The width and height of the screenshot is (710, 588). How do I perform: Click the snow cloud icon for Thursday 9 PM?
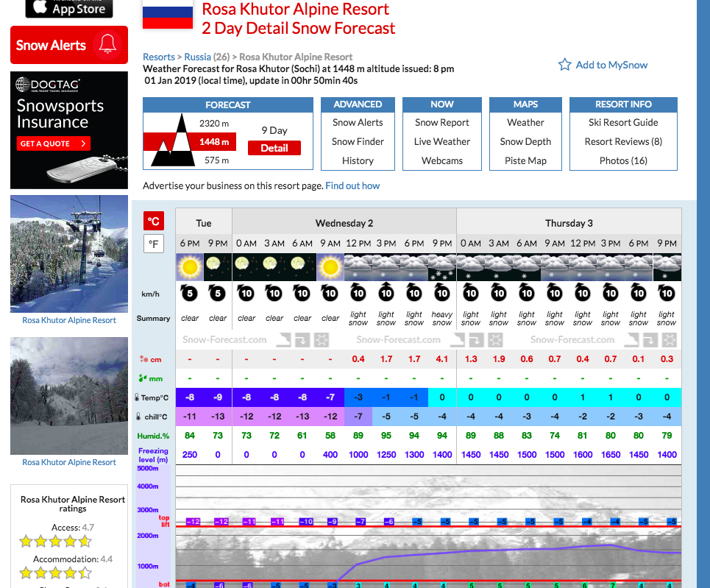667,267
